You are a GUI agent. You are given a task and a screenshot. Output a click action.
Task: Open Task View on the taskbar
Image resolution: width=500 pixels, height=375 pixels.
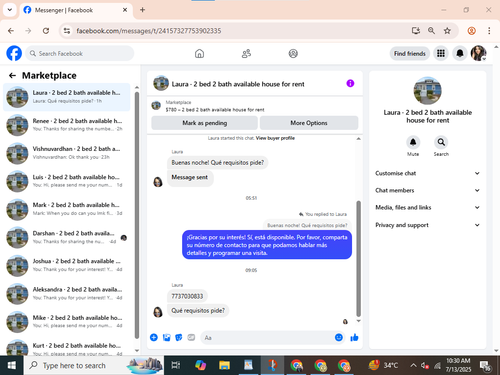176,365
